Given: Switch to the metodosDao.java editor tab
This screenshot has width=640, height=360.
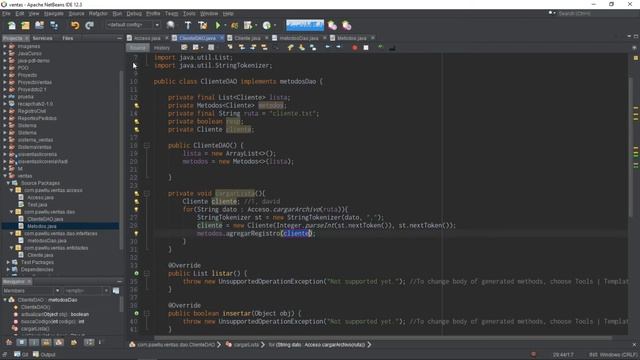Looking at the screenshot, I should [x=299, y=38].
